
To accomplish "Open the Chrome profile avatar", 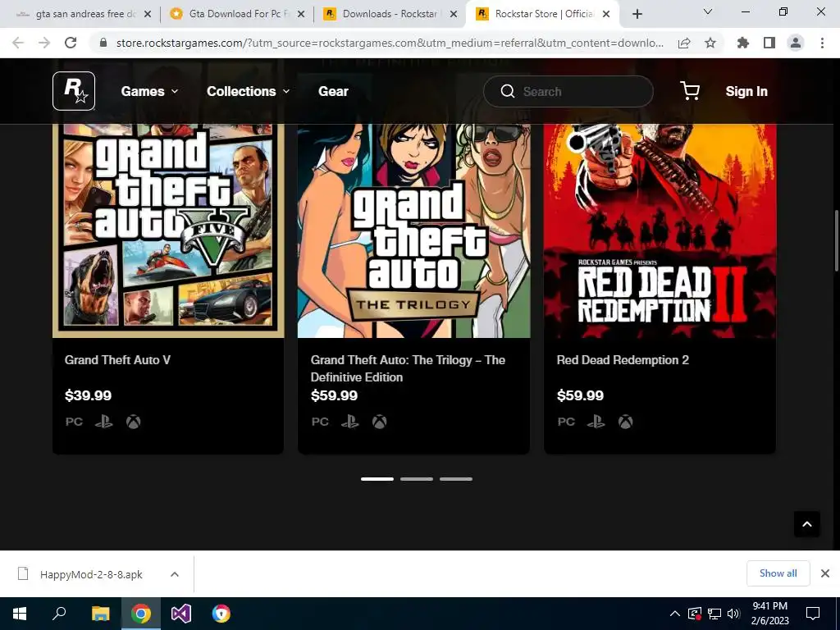I will 796,43.
